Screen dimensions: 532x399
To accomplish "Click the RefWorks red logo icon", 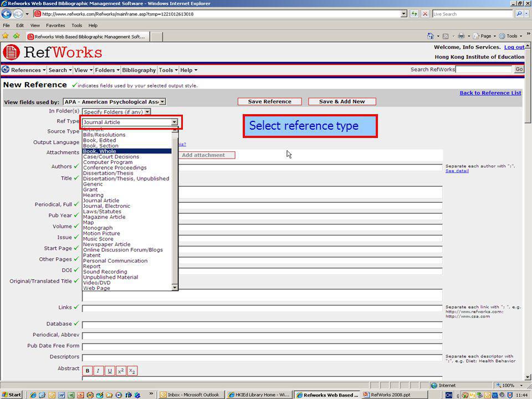I will 11,52.
